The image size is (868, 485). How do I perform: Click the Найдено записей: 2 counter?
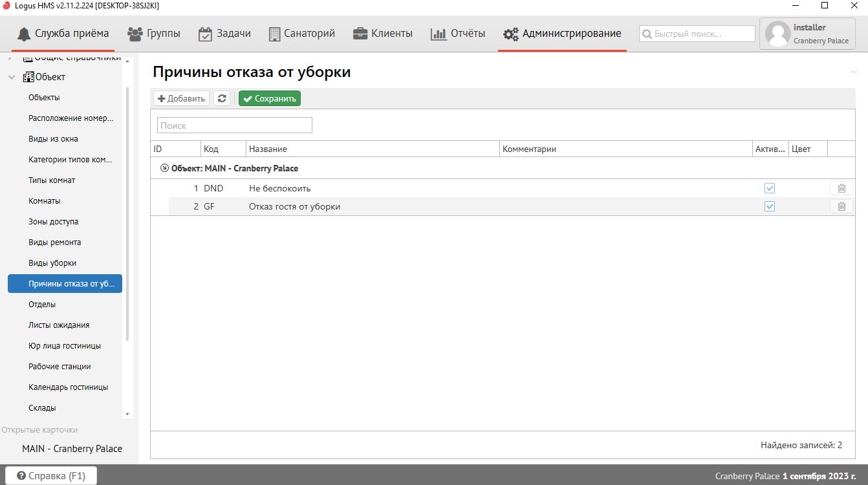point(801,446)
